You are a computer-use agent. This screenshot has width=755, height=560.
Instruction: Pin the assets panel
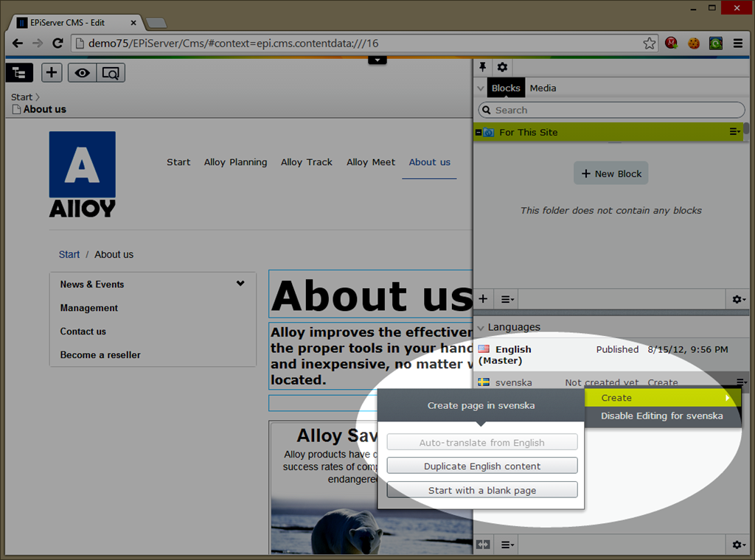pos(483,67)
